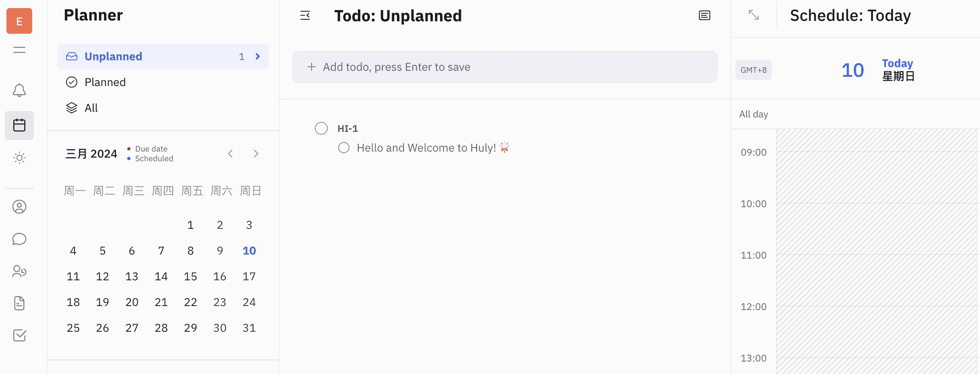The height and width of the screenshot is (374, 980).
Task: Check off Hello and Welcome to Huly todo
Action: point(344,148)
